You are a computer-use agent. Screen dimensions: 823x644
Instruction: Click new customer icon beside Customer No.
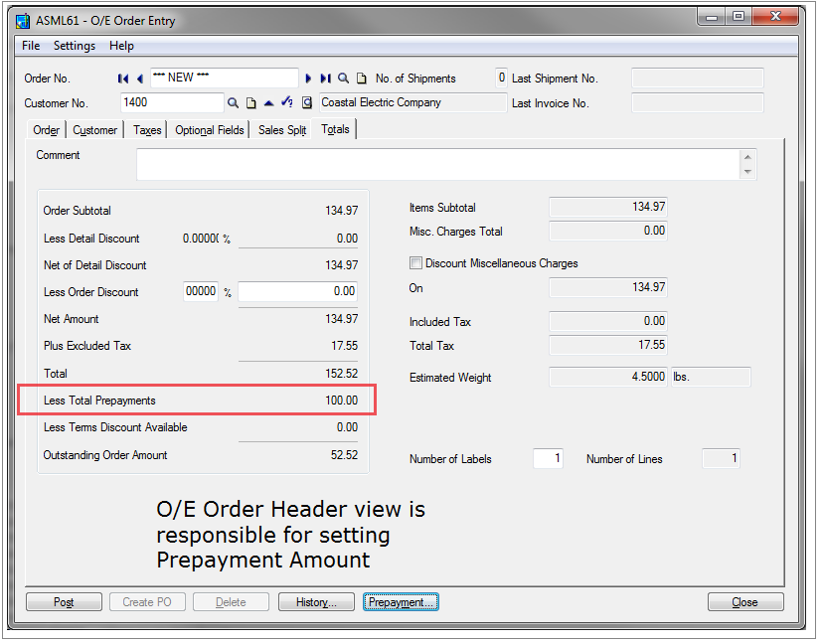click(x=251, y=102)
